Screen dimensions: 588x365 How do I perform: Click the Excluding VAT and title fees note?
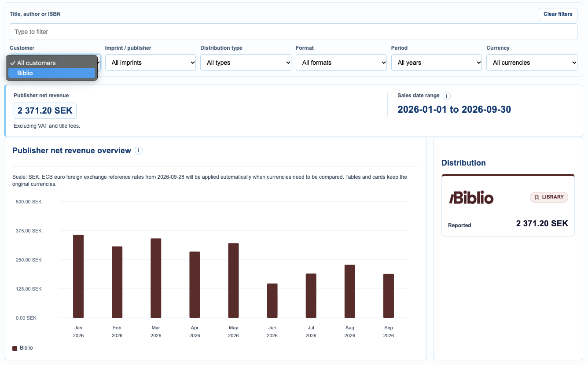coord(47,126)
